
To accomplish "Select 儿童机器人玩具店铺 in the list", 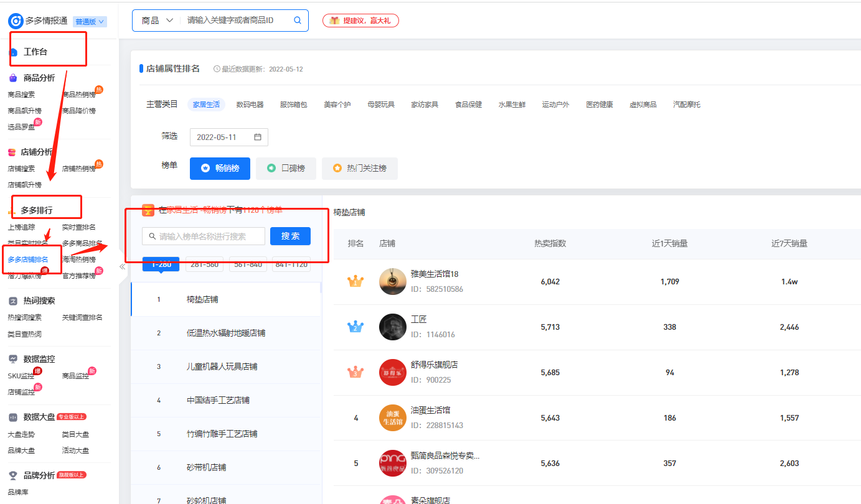I will coord(225,366).
